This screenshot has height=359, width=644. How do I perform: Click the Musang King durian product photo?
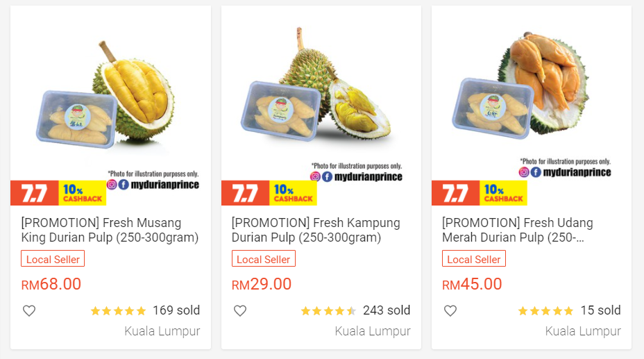pyautogui.click(x=111, y=97)
